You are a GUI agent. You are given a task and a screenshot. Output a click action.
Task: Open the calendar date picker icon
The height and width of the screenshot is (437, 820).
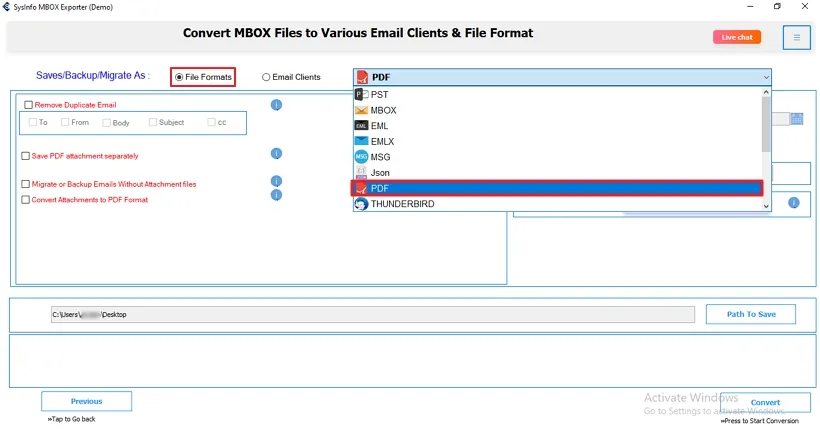tap(797, 118)
